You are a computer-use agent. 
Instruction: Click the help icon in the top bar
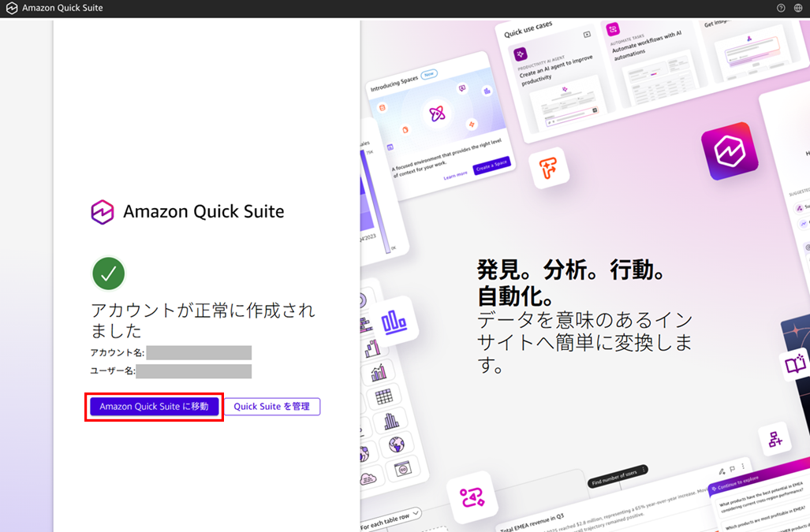tap(780, 8)
